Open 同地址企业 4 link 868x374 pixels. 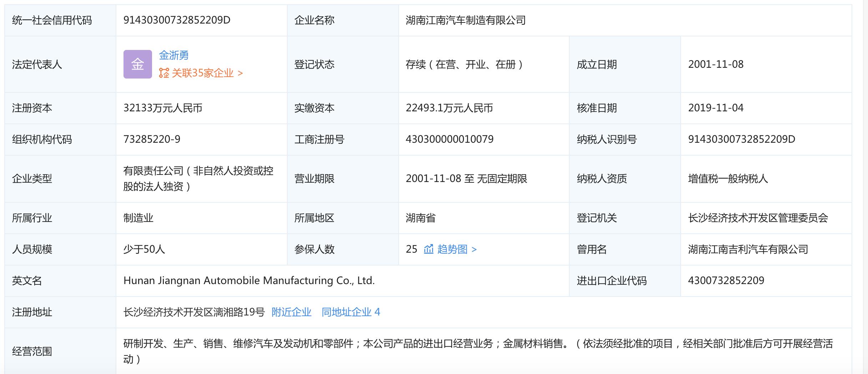coord(351,312)
